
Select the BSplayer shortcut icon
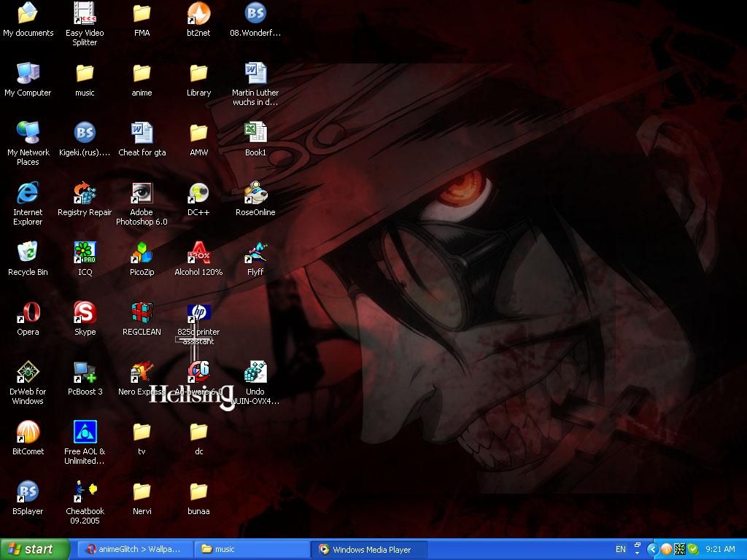pyautogui.click(x=28, y=491)
